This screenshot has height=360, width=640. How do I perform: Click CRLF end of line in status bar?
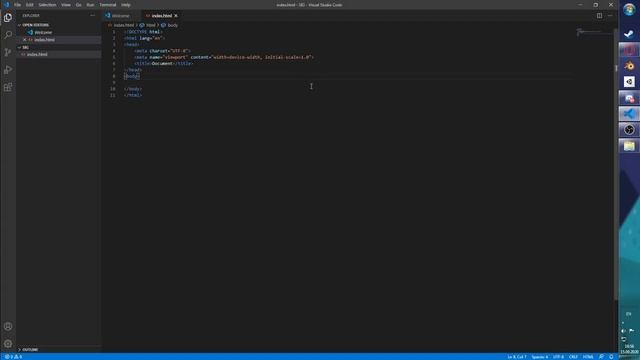(x=573, y=357)
